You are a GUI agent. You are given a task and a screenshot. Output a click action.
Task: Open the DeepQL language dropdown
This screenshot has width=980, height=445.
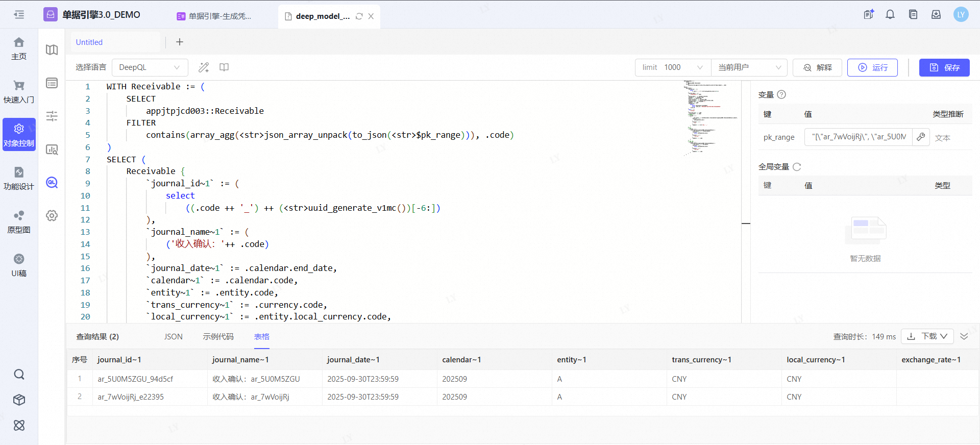[150, 67]
